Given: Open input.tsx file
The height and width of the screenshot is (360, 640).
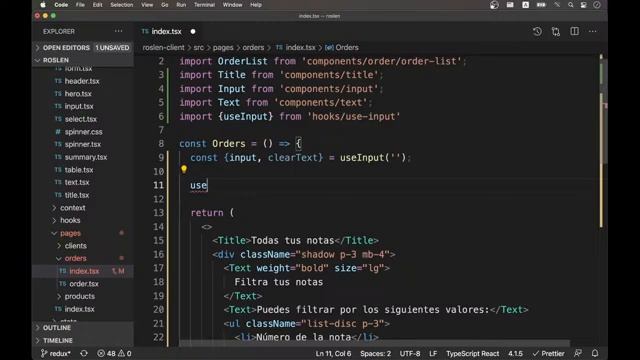Looking at the screenshot, I should [79, 107].
